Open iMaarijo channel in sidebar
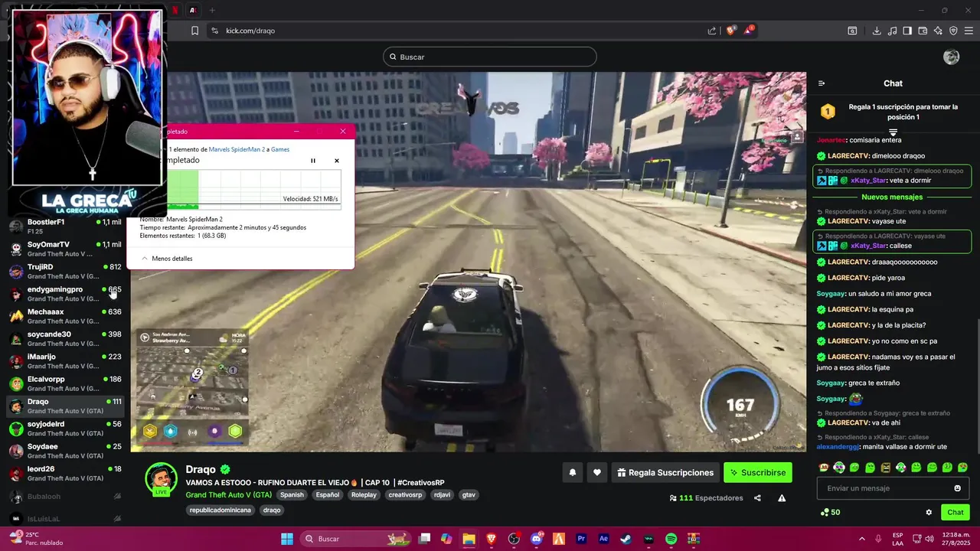The width and height of the screenshot is (980, 551). click(x=65, y=361)
